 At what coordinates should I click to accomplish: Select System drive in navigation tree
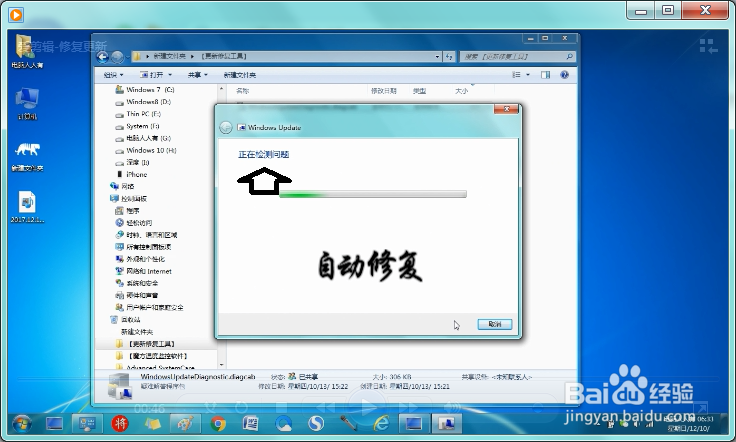(x=138, y=126)
